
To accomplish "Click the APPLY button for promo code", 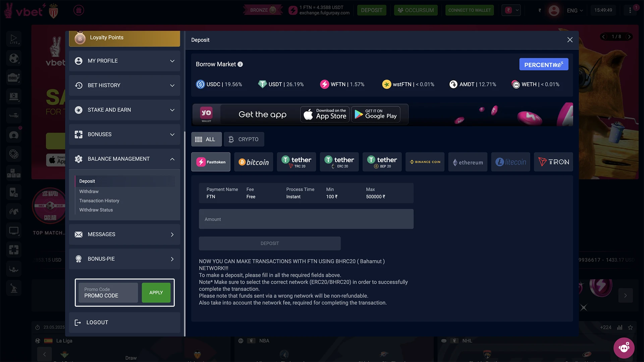I will coord(156,292).
